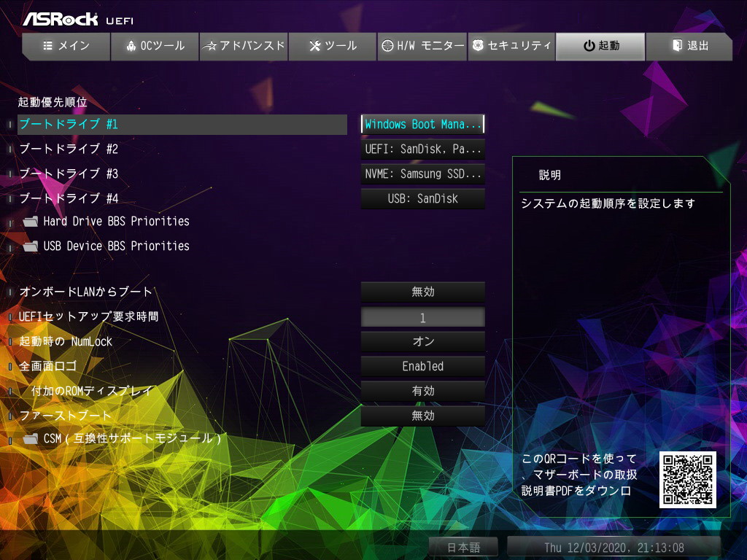Select the 付加のROMディスプレイ label

tap(91, 391)
